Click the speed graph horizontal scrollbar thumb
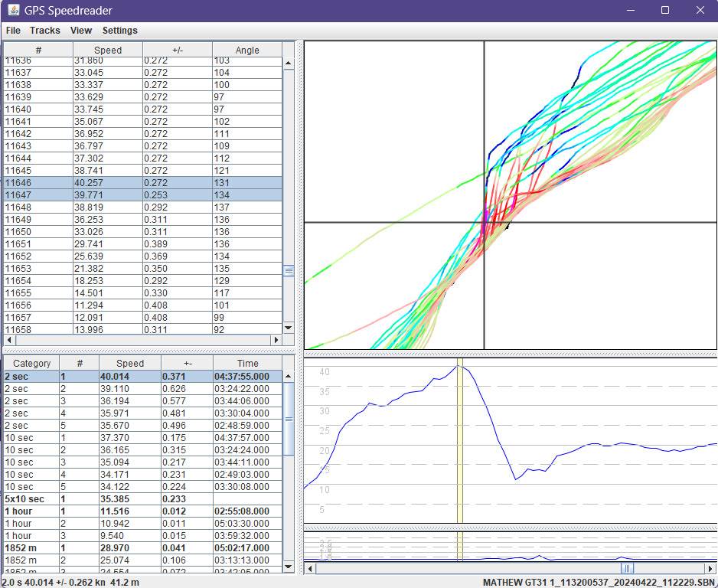The image size is (718, 588). (x=627, y=568)
